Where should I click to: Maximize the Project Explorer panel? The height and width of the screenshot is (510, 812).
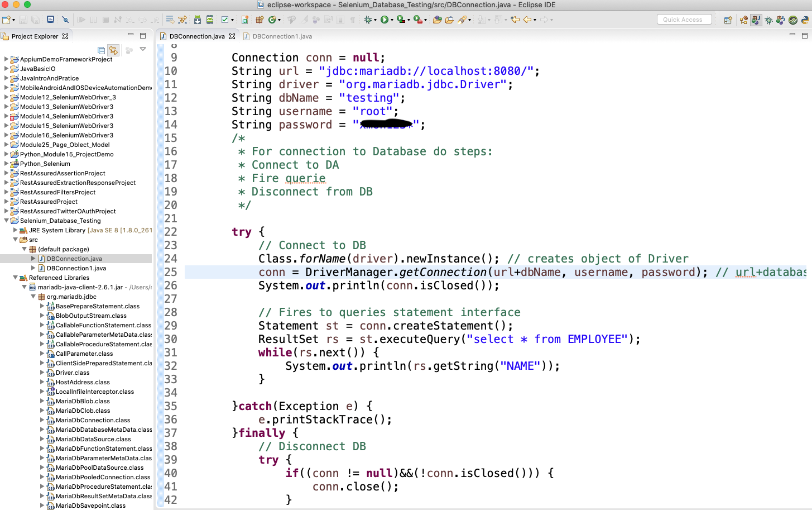pyautogui.click(x=143, y=35)
